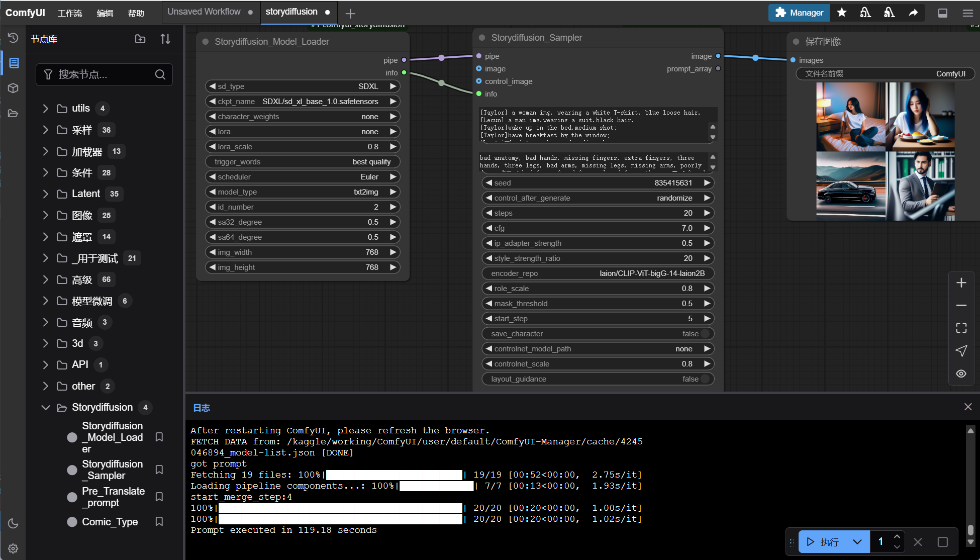Click the 搜索节点 search field

coord(103,74)
